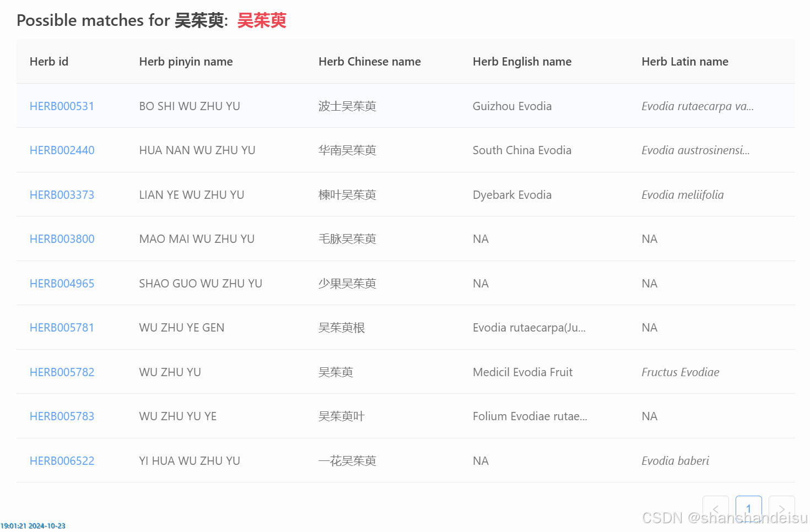The width and height of the screenshot is (810, 532).
Task: Click the Herb English name column header
Action: click(522, 62)
